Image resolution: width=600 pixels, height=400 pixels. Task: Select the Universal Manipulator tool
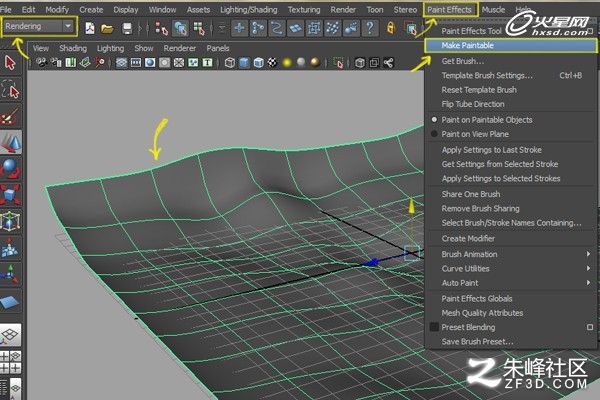10,221
